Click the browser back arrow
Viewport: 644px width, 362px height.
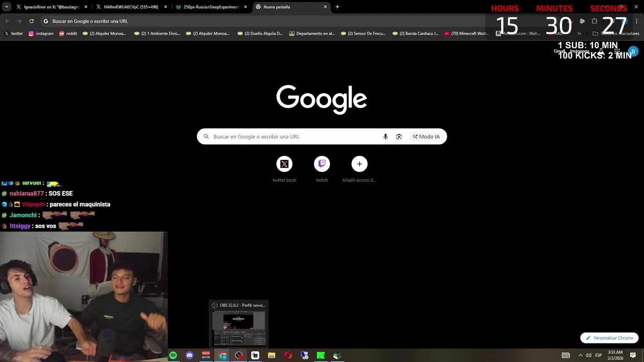tap(7, 21)
